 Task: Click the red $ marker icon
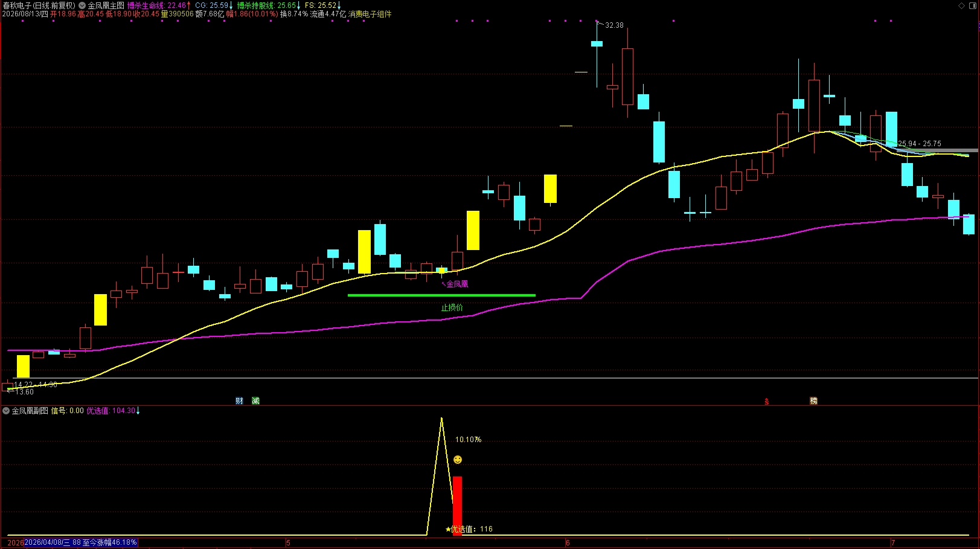[767, 402]
